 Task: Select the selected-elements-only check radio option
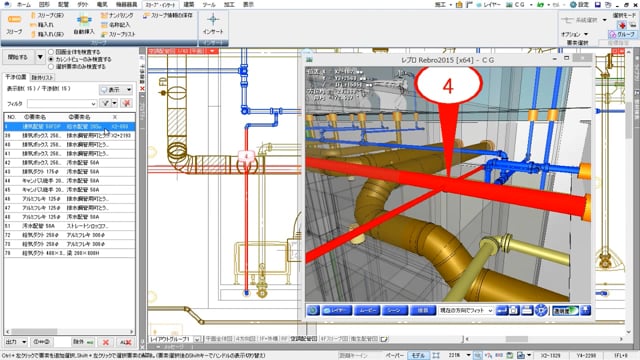(51, 66)
